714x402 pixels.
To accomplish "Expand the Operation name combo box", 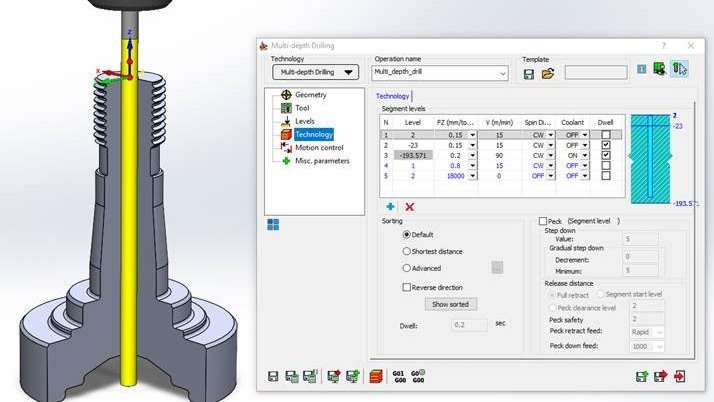I will pyautogui.click(x=502, y=73).
